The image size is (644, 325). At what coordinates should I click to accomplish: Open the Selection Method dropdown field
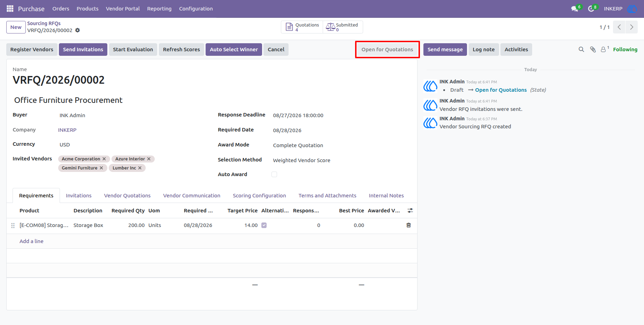point(342,160)
